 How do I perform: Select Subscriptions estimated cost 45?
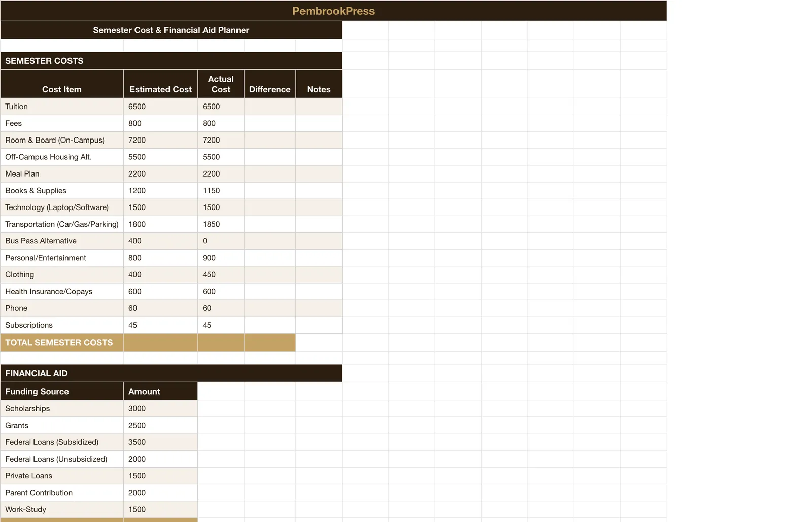(160, 325)
